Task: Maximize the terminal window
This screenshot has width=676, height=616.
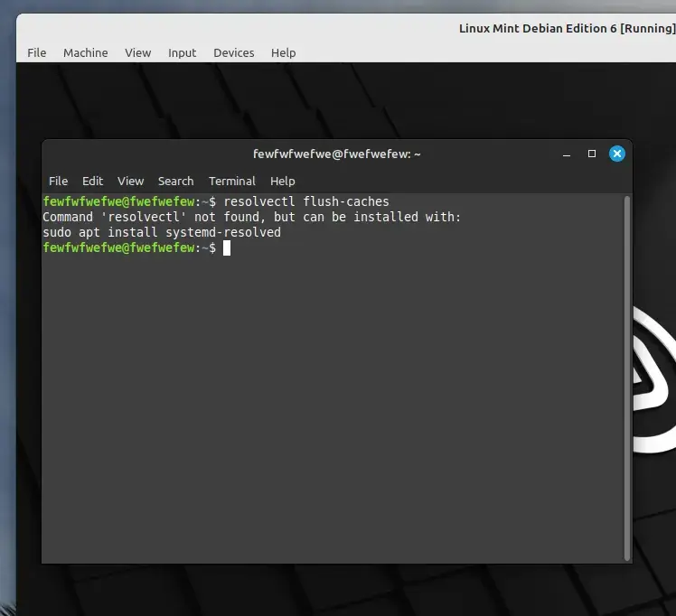Action: pyautogui.click(x=592, y=154)
